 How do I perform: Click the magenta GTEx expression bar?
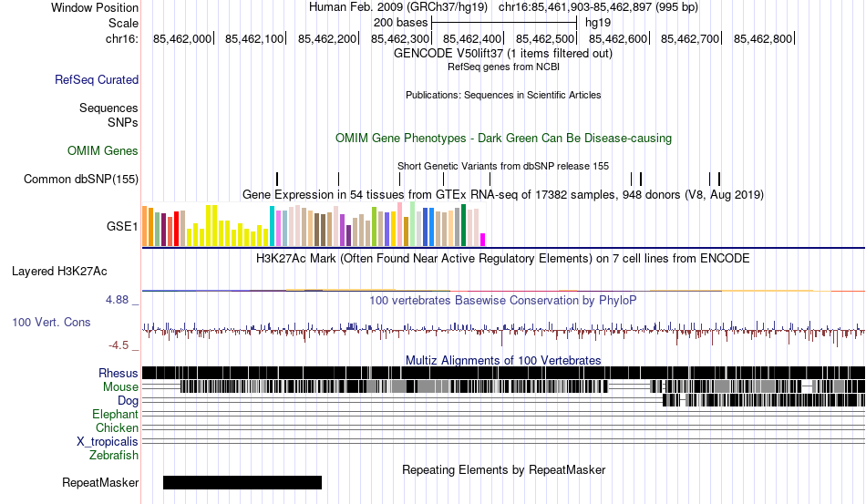(483, 240)
